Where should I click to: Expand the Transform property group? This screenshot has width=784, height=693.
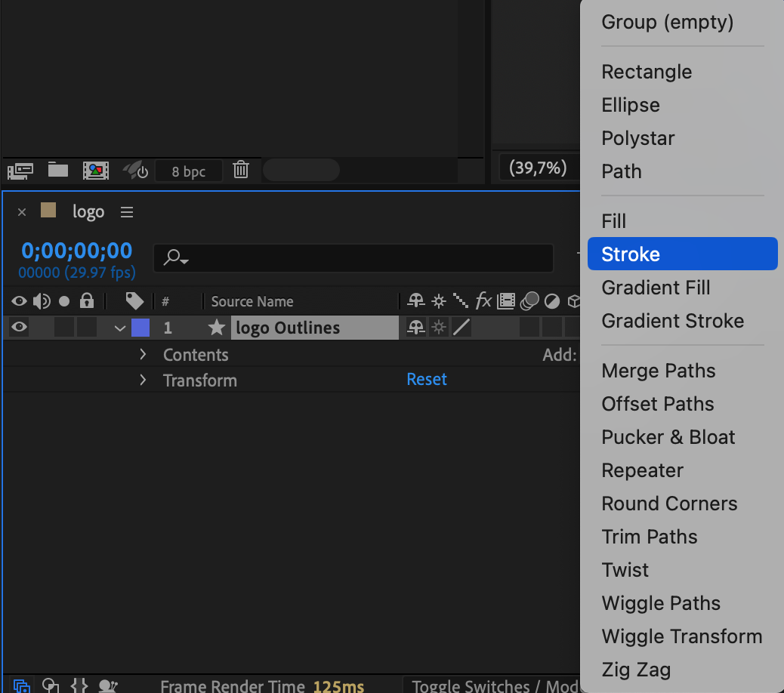pos(143,380)
